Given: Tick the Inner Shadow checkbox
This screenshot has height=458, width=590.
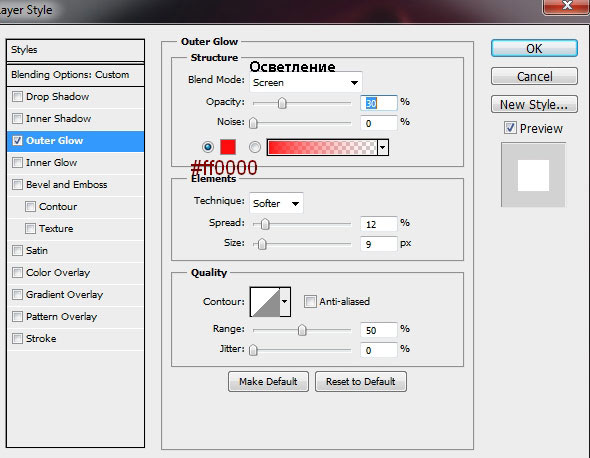Looking at the screenshot, I should click(x=17, y=119).
